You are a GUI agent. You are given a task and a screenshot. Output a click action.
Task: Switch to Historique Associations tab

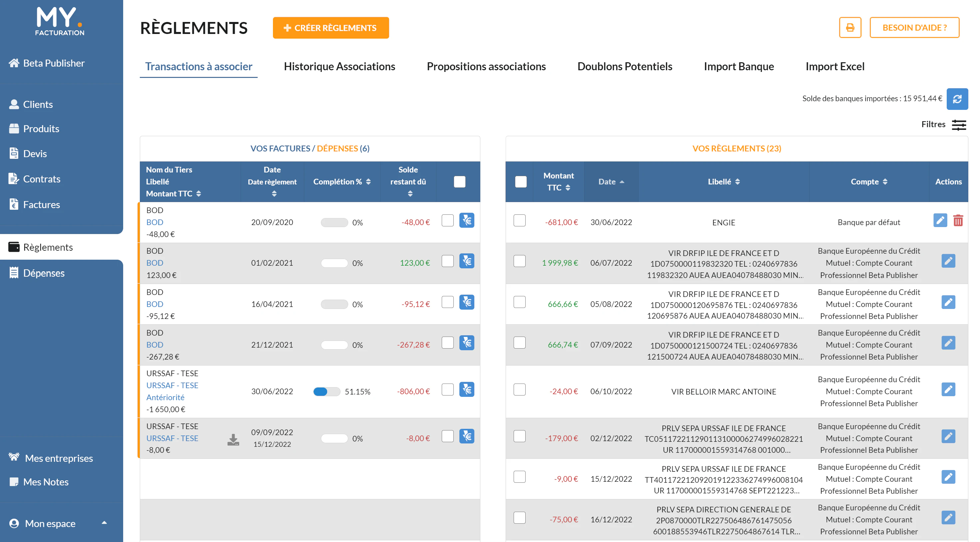tap(339, 67)
